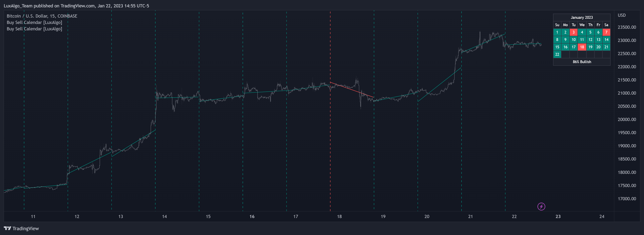Click green calendar day 19 in the calendar table
Image resolution: width=644 pixels, height=235 pixels.
[x=590, y=47]
